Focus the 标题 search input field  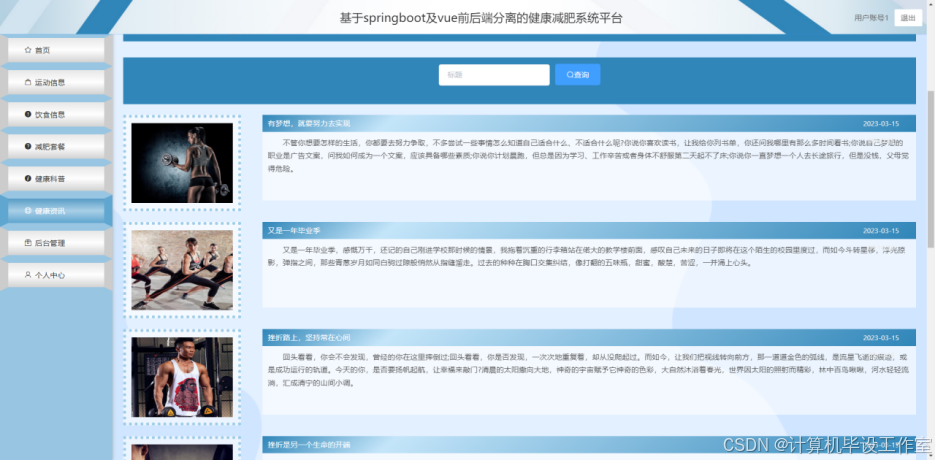point(494,75)
